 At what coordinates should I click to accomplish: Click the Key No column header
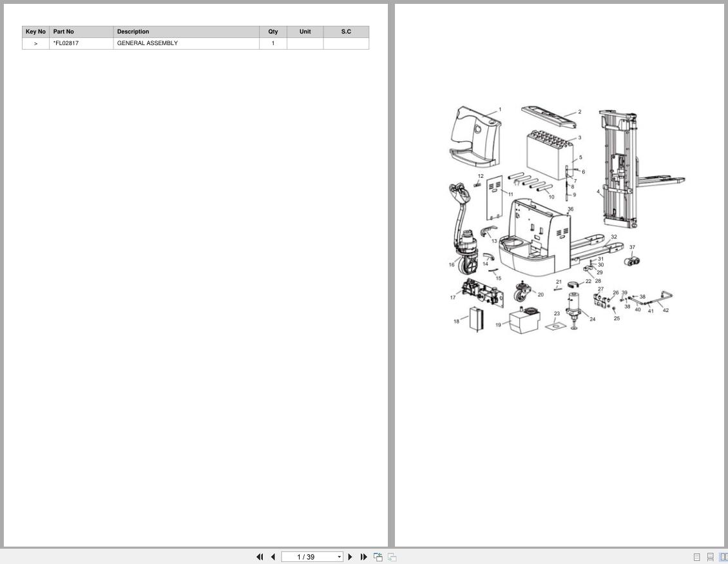pyautogui.click(x=35, y=32)
